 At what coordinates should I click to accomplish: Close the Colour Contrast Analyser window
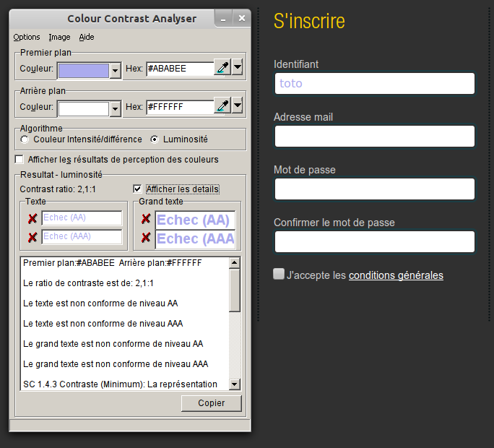242,19
